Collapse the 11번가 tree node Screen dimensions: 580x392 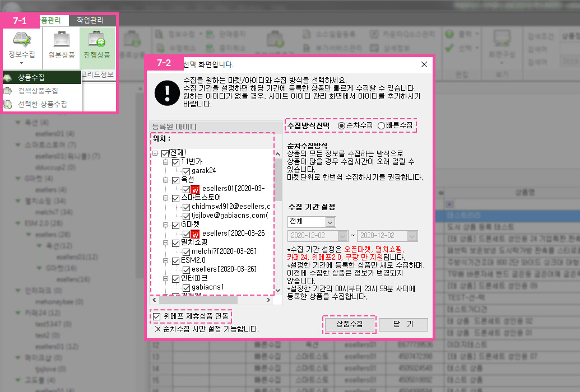click(166, 162)
